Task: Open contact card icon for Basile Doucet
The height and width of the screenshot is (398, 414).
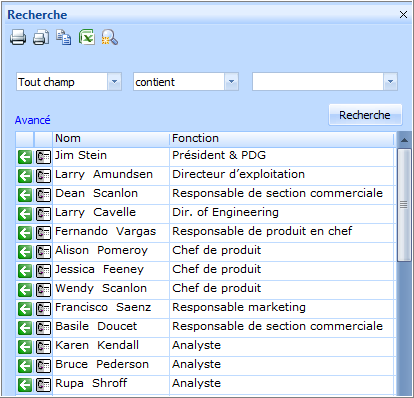Action: (43, 328)
